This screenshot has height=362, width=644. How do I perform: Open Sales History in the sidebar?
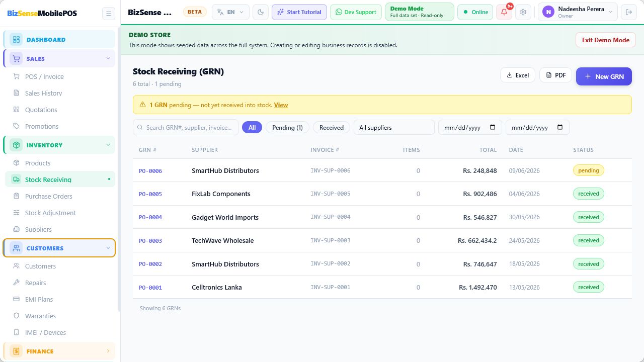(60, 94)
